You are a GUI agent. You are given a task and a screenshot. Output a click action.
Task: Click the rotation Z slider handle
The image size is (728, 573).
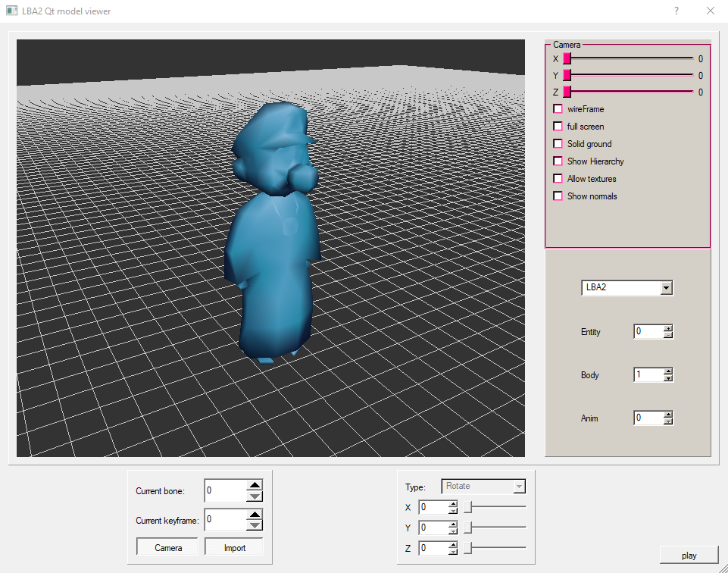[468, 548]
